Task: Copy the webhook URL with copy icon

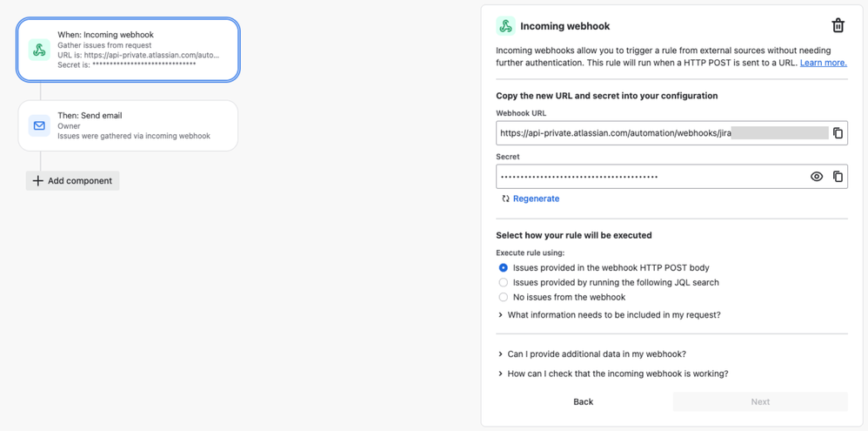Action: point(838,133)
